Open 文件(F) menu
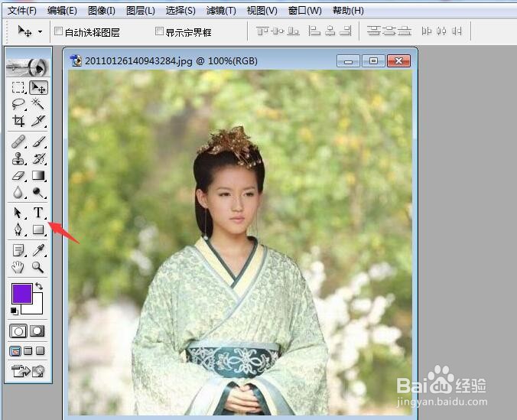Image resolution: width=517 pixels, height=420 pixels. pos(22,11)
